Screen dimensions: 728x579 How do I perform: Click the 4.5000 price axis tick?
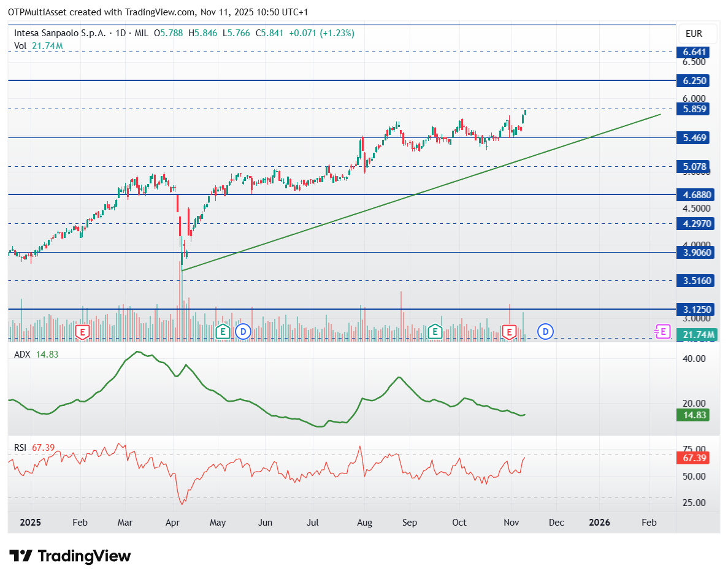click(697, 209)
